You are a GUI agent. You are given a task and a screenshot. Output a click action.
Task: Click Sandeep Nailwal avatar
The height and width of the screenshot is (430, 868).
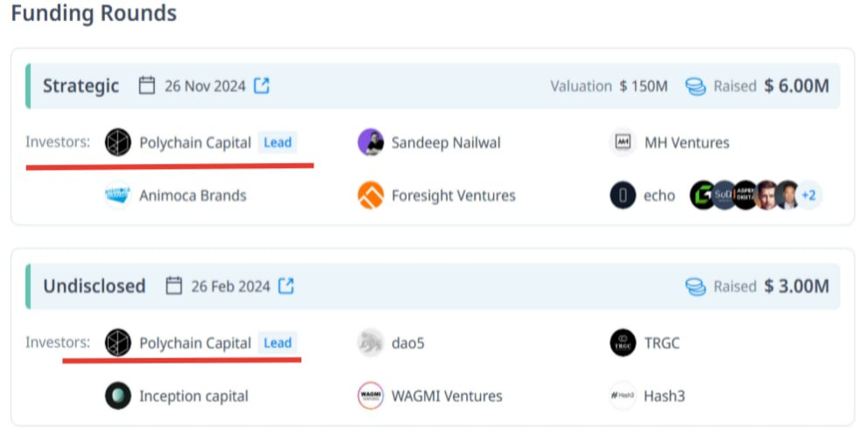coord(370,142)
